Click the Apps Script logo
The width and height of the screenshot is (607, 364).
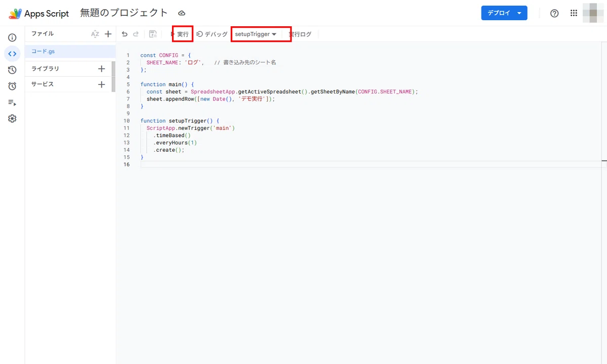click(15, 14)
